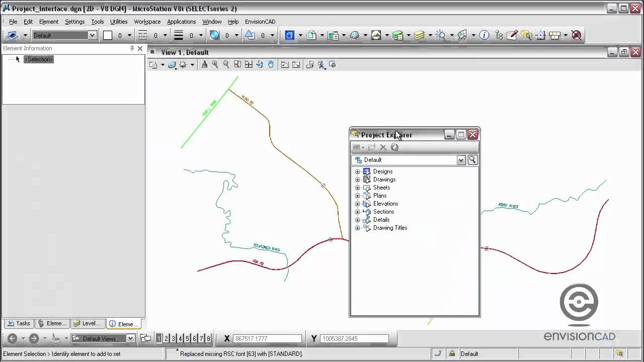This screenshot has width=644, height=362.
Task: Click the Clip Volume scissors icon
Action: click(321, 64)
